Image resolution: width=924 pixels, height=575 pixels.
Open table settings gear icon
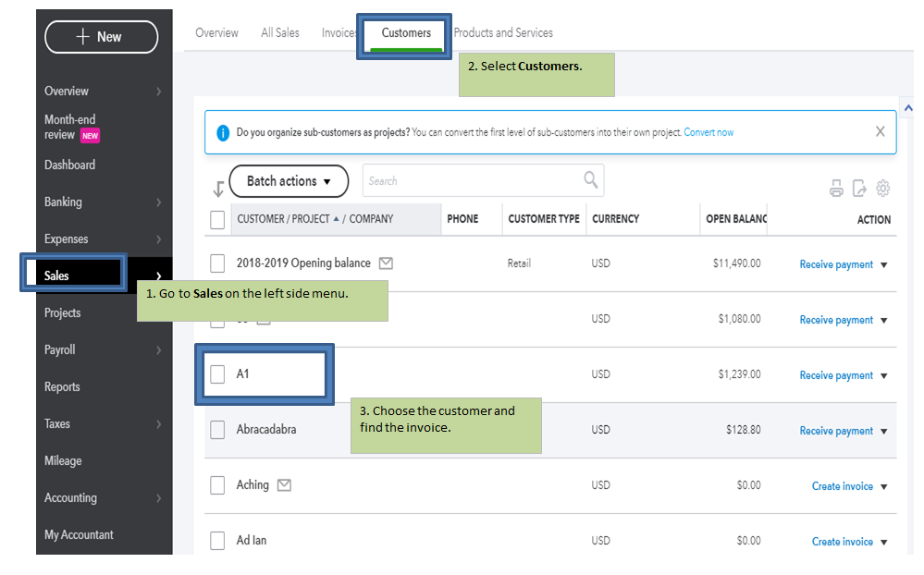pos(883,189)
